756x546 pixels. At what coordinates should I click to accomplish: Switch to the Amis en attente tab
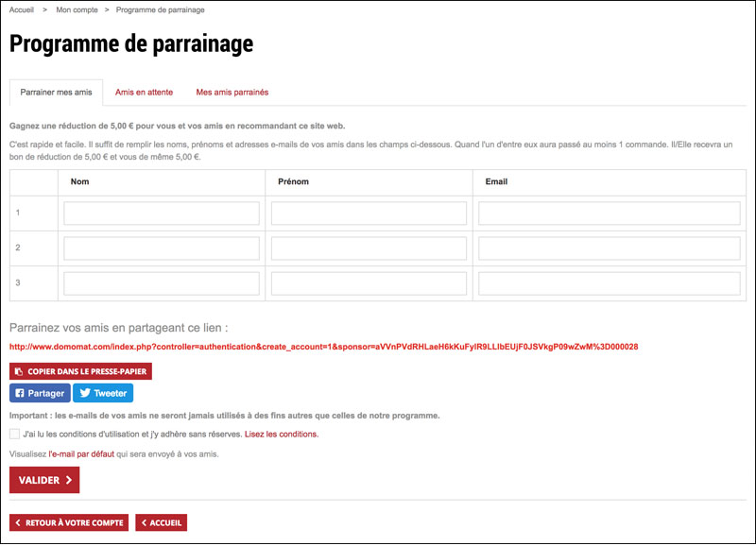click(144, 92)
